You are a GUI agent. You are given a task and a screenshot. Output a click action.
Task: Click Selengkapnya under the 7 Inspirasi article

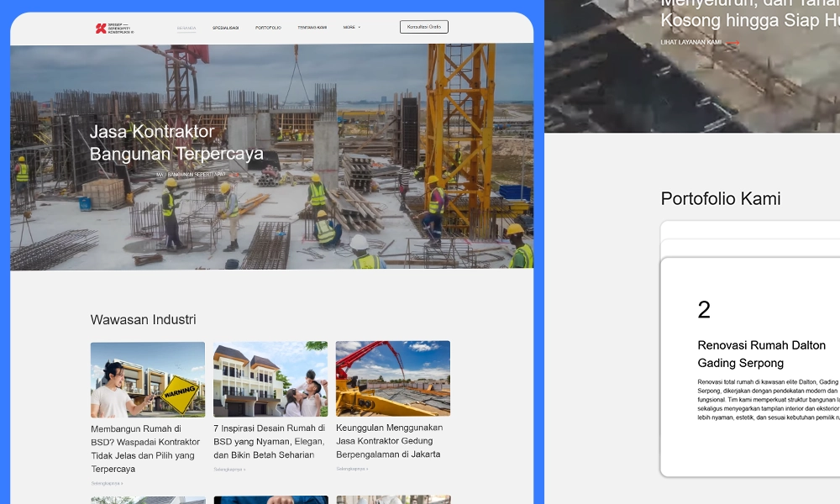(x=229, y=470)
